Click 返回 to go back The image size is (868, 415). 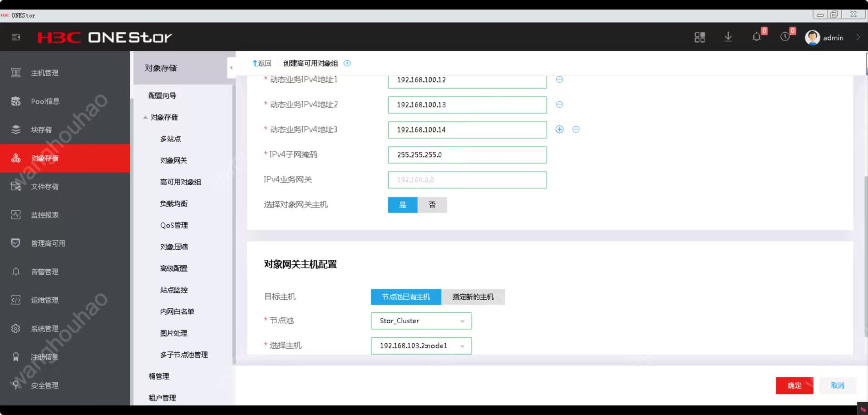(261, 63)
